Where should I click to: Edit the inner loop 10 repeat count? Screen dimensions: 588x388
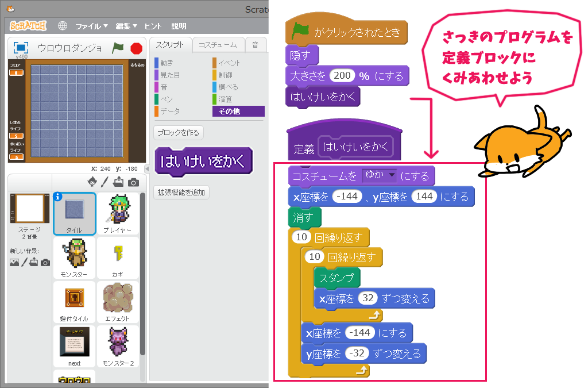click(x=314, y=257)
